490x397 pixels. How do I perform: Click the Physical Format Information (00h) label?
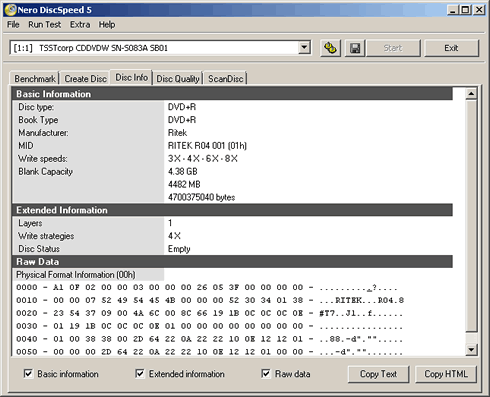tap(76, 275)
